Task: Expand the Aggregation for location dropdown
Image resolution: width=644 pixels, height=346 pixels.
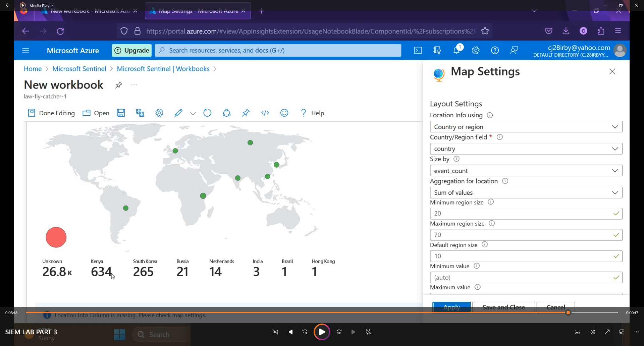Action: click(x=526, y=193)
